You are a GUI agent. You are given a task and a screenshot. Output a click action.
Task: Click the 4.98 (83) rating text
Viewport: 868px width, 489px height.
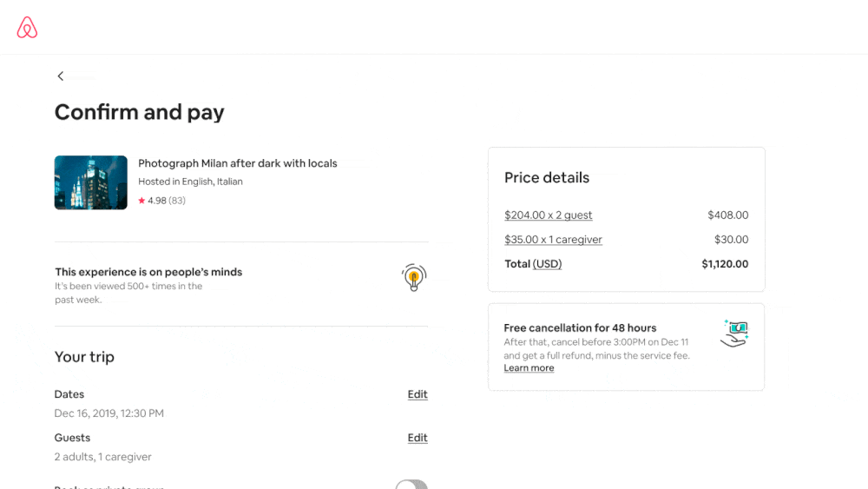click(167, 201)
